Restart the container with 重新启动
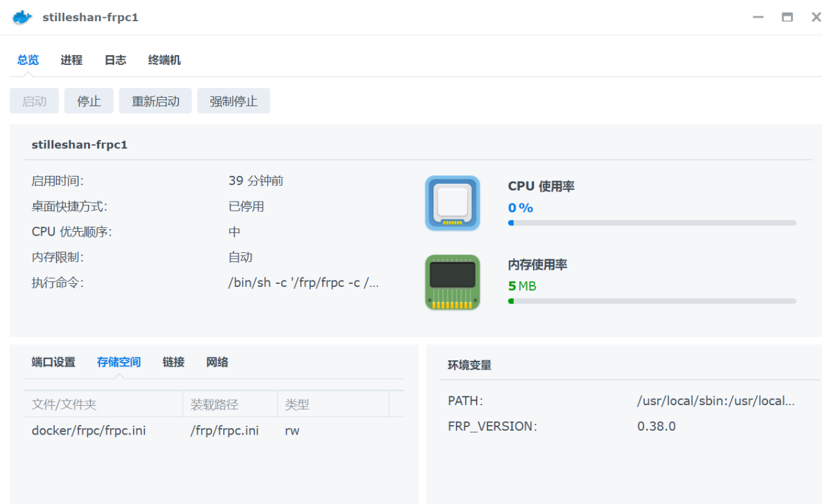Viewport: 822px width, 504px height. [x=155, y=101]
